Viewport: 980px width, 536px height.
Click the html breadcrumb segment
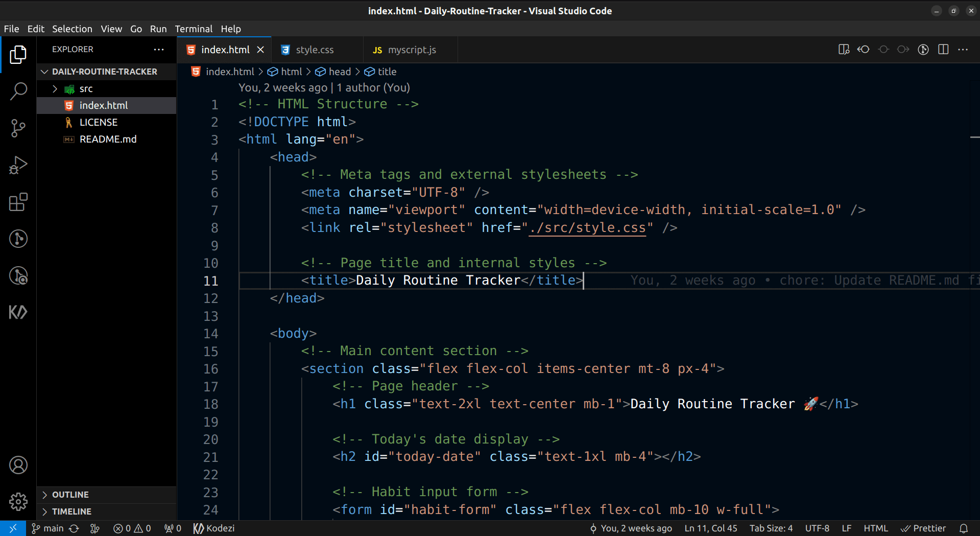pyautogui.click(x=285, y=72)
